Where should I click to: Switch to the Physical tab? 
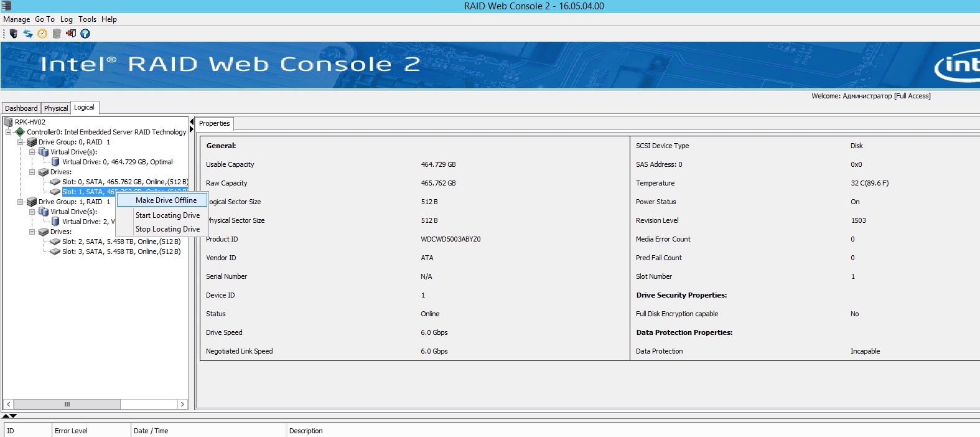click(x=56, y=108)
